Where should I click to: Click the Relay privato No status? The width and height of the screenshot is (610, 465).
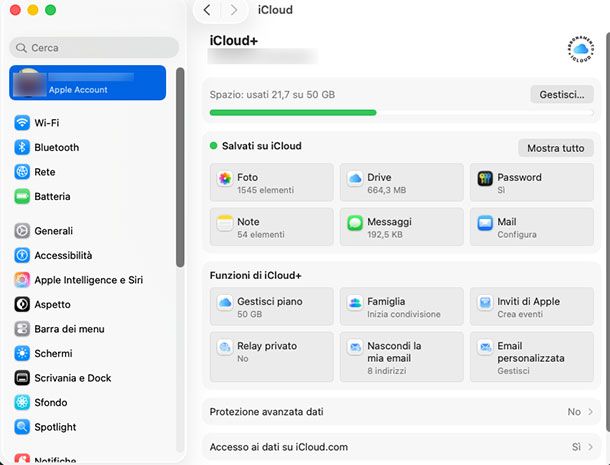tap(242, 358)
